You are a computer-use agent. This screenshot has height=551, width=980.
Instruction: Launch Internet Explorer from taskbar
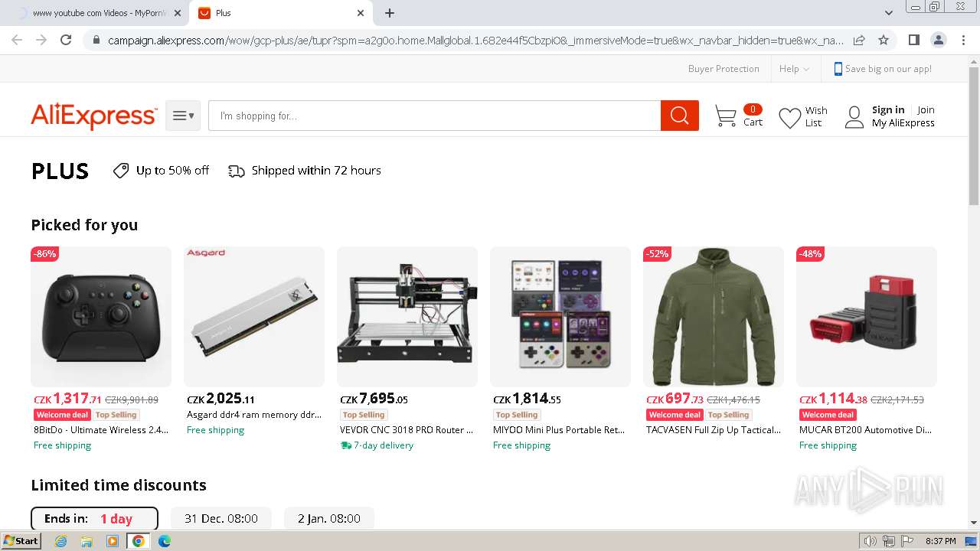tap(60, 541)
